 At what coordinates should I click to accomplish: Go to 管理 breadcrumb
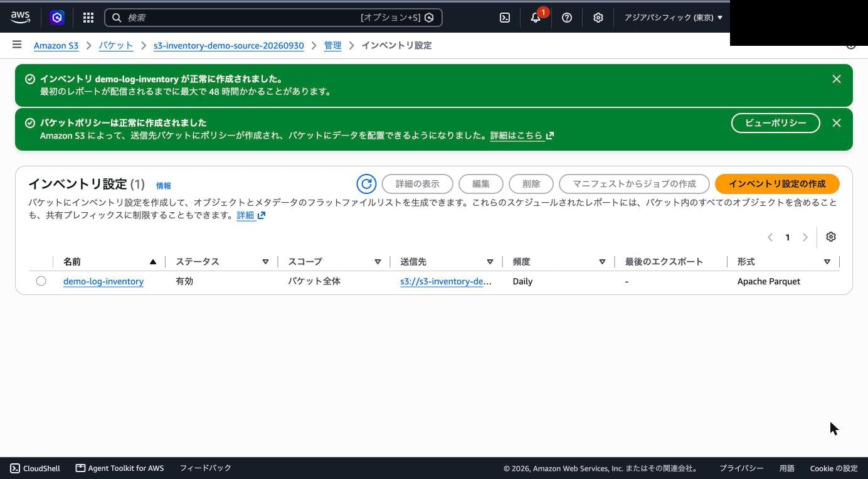click(332, 45)
